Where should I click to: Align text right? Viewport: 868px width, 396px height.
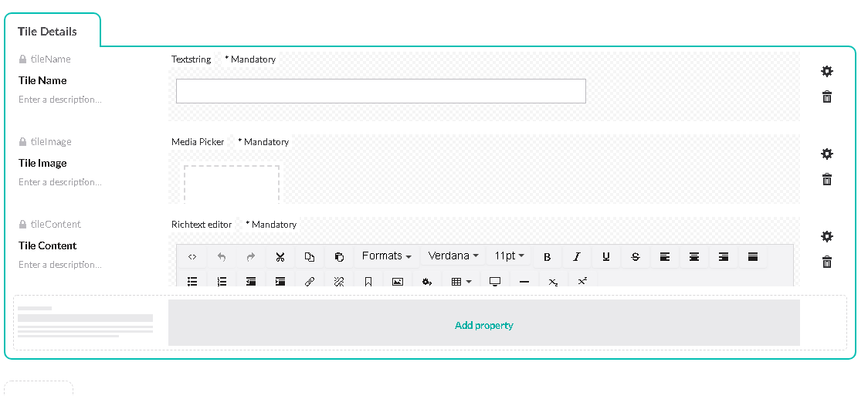coord(724,256)
